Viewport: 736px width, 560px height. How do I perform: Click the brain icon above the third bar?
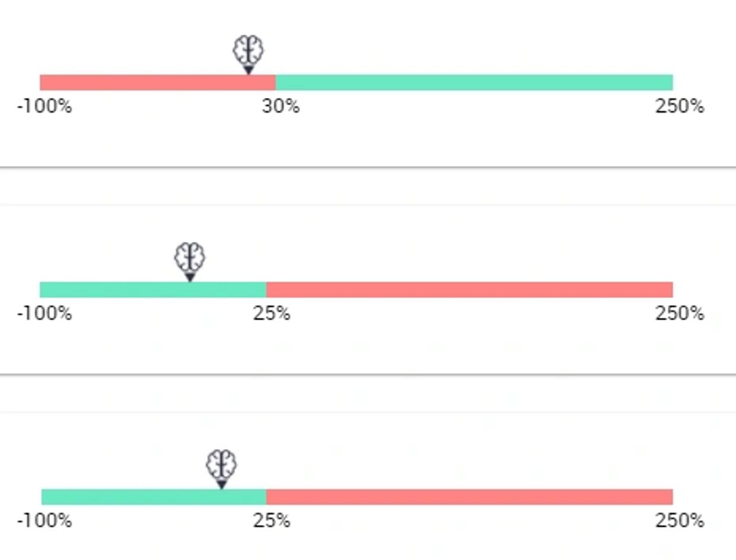point(221,464)
